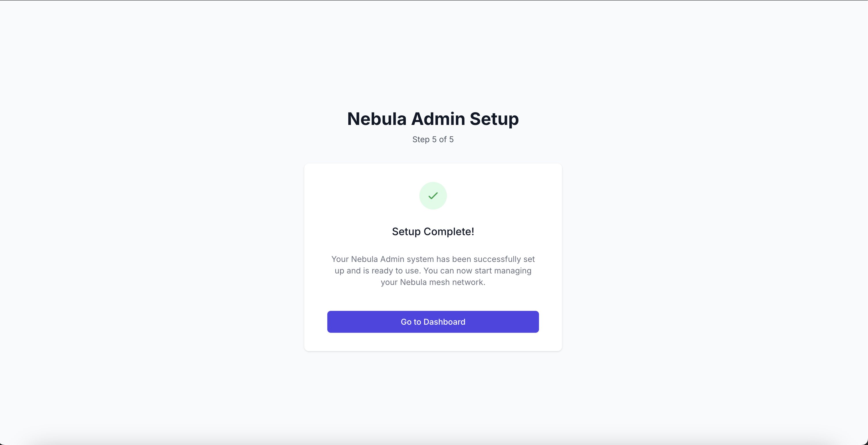This screenshot has width=868, height=445.
Task: Click the word "Nebula" in the page title
Action: point(377,119)
